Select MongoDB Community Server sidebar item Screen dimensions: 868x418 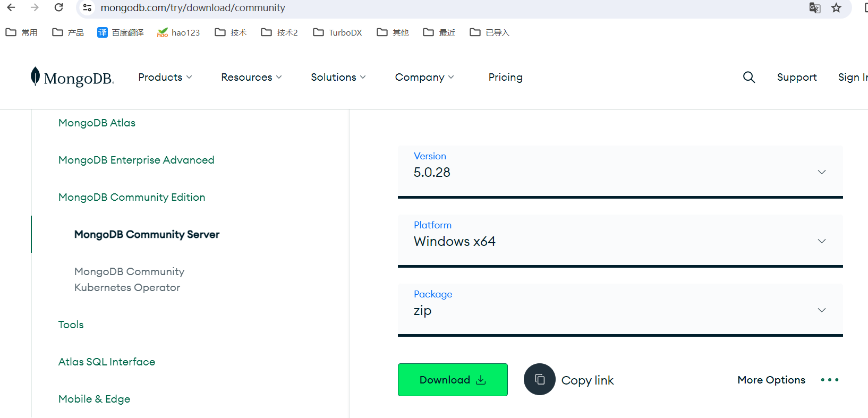pos(147,234)
